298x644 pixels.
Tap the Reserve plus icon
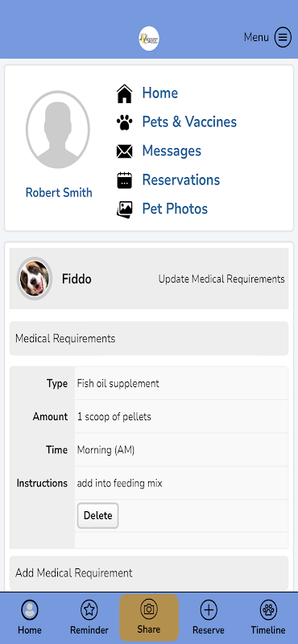tap(209, 610)
